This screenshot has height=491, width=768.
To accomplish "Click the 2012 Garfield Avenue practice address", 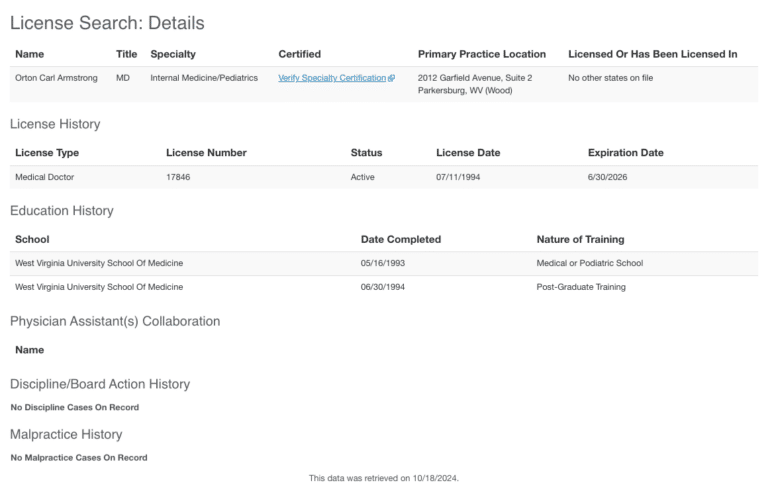I will point(474,78).
